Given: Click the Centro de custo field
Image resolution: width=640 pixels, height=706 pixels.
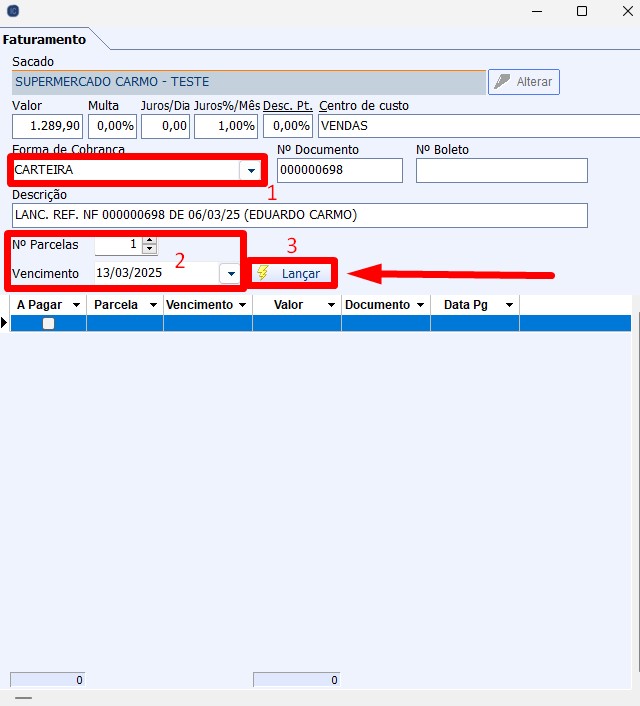Looking at the screenshot, I should 478,126.
